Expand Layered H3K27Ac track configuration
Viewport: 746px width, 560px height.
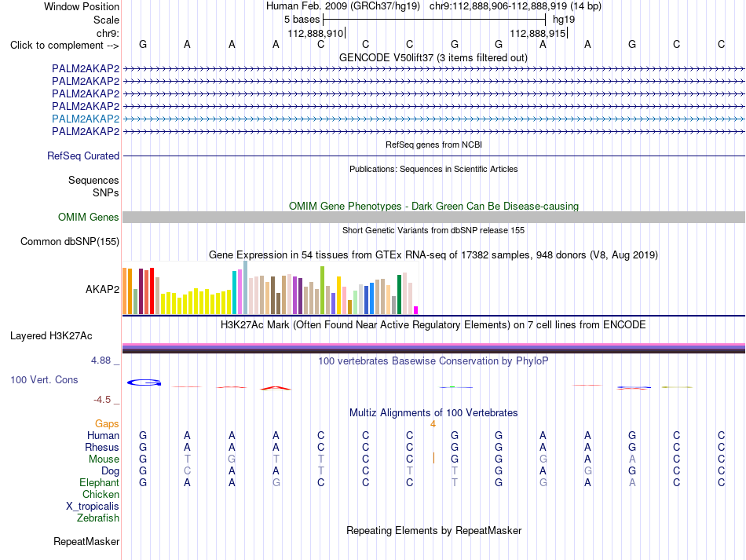point(51,336)
